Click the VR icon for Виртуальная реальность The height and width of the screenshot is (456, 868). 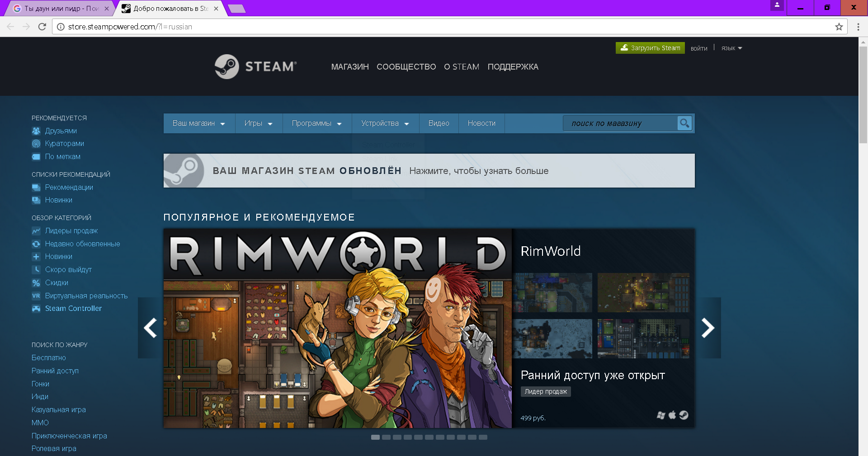pyautogui.click(x=36, y=296)
